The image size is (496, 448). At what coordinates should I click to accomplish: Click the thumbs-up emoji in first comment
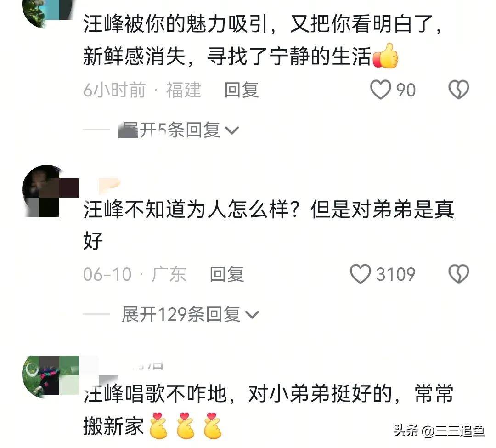(385, 56)
